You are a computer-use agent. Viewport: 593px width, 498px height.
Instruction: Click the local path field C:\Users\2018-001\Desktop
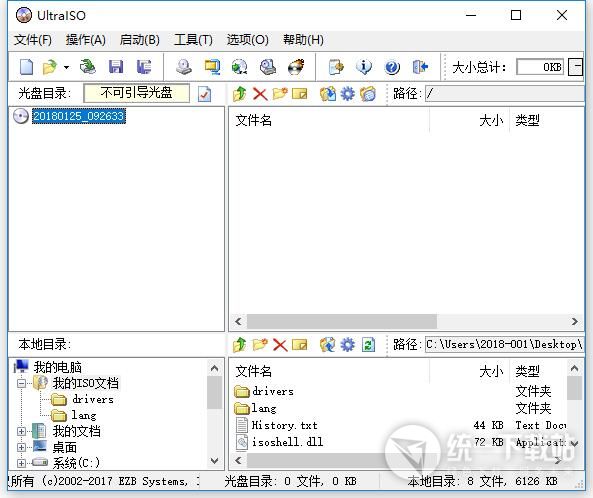point(505,344)
